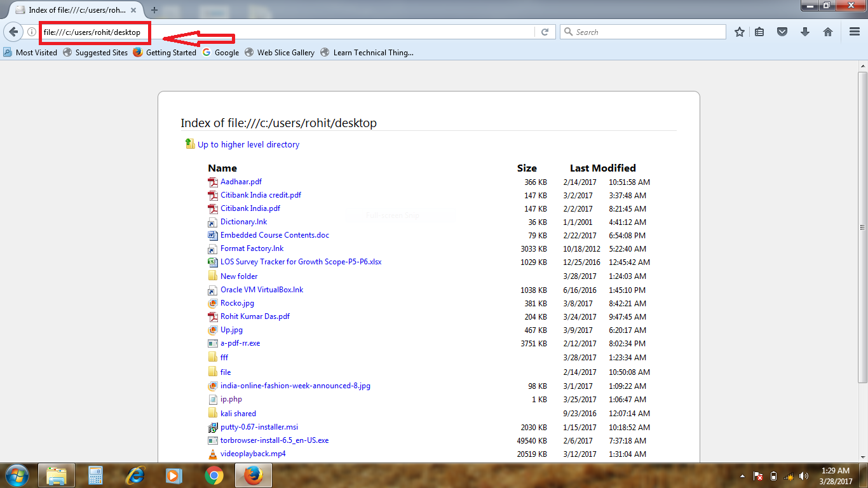Open the Calculator from the taskbar
The height and width of the screenshot is (488, 868).
click(95, 475)
